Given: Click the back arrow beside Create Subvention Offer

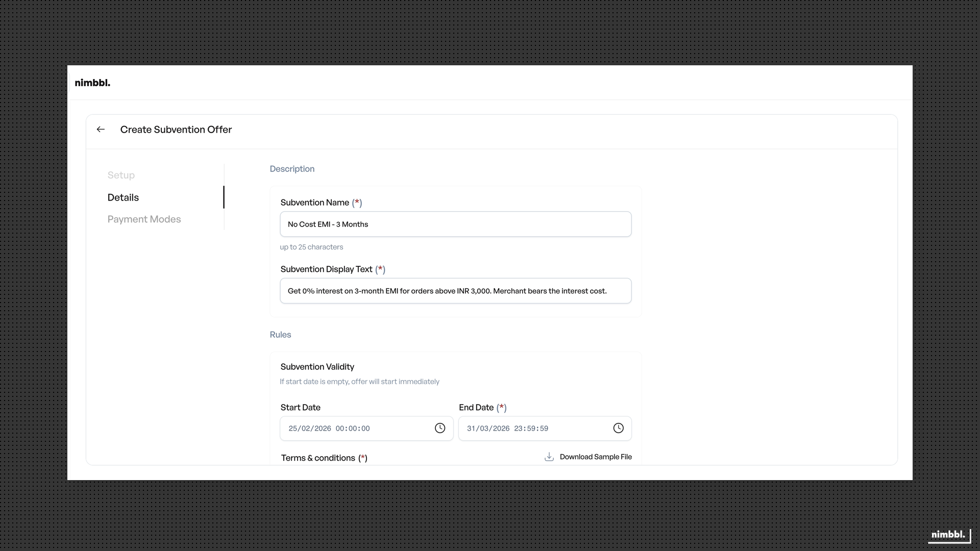Looking at the screenshot, I should pyautogui.click(x=100, y=129).
